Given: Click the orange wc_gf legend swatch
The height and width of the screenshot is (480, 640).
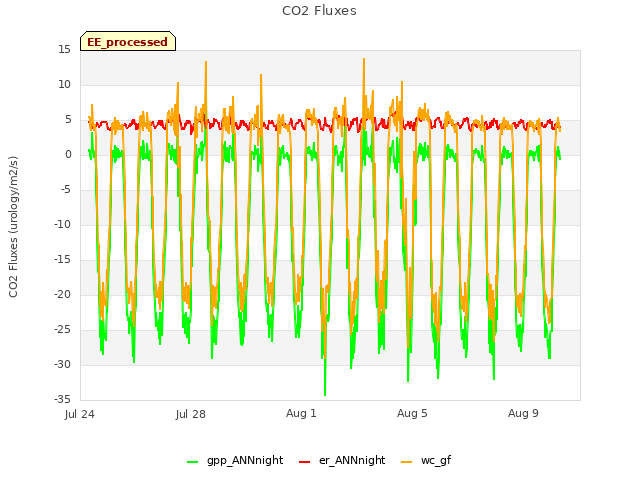Looking at the screenshot, I should click(407, 462).
